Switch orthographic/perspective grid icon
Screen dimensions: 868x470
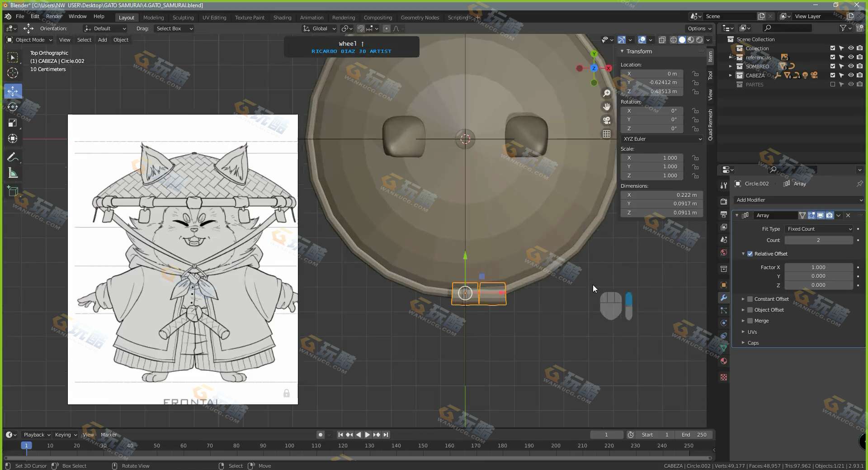(607, 134)
